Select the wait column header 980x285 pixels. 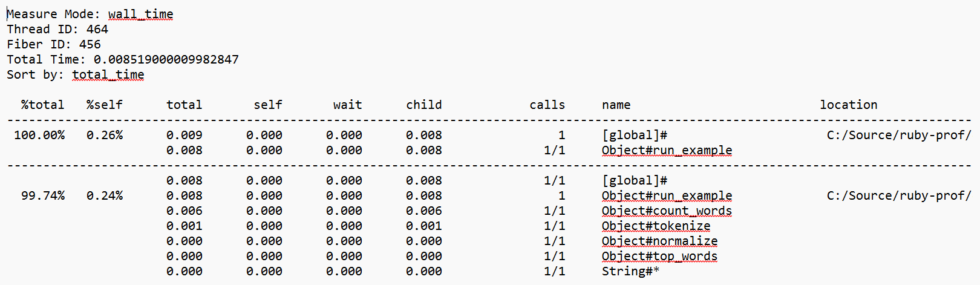tap(347, 105)
